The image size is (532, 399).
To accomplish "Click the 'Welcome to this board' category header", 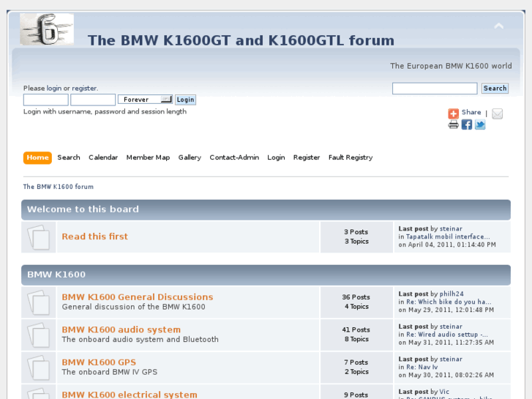I will click(266, 209).
